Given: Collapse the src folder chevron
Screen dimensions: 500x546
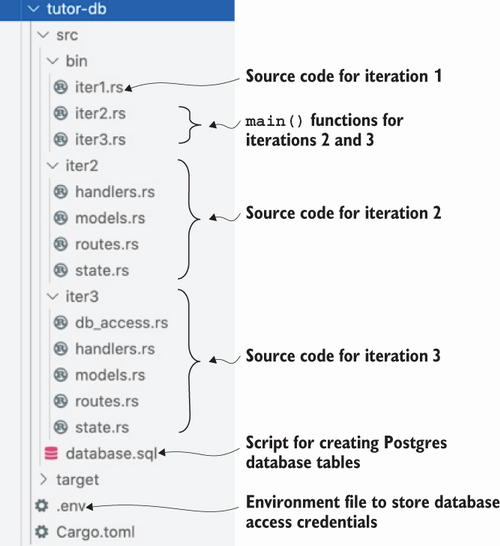Looking at the screenshot, I should (43, 35).
